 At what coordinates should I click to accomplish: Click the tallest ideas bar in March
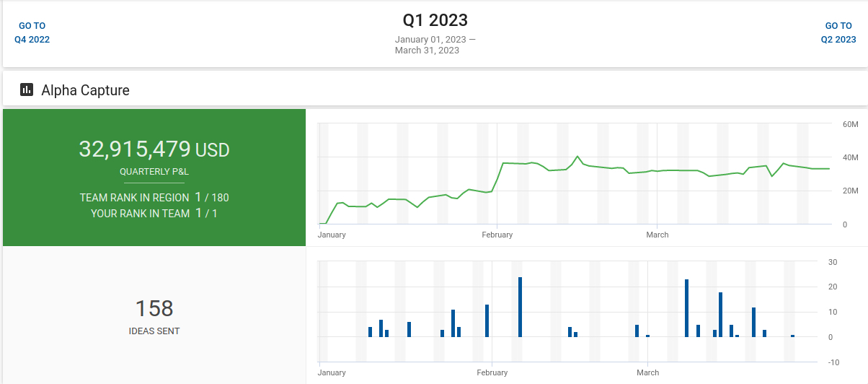tap(686, 308)
